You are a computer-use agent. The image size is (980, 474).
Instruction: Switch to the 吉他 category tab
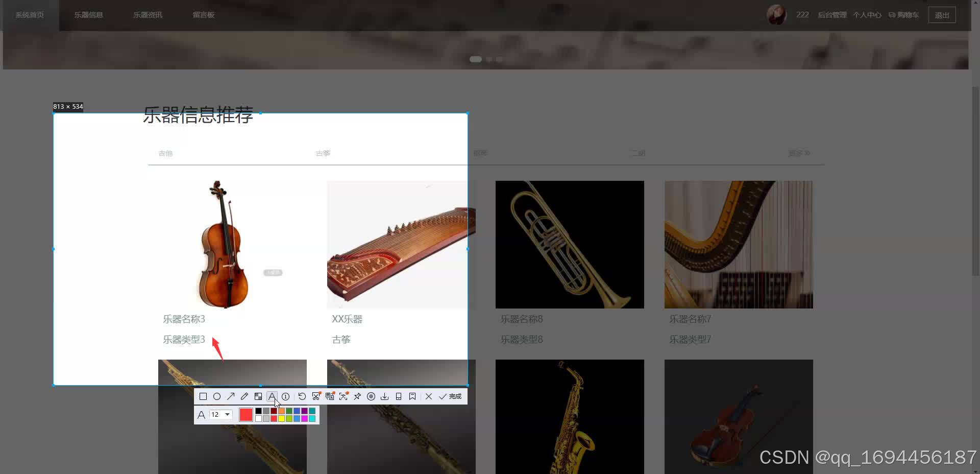165,153
